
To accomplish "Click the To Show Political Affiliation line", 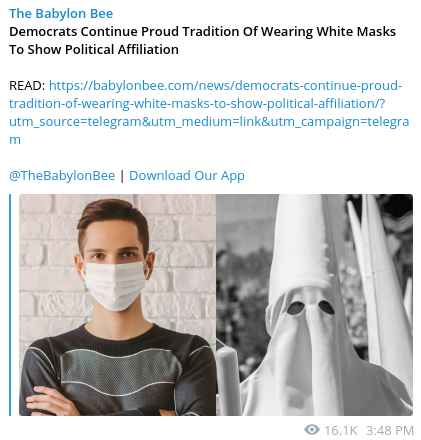I will coord(94,50).
